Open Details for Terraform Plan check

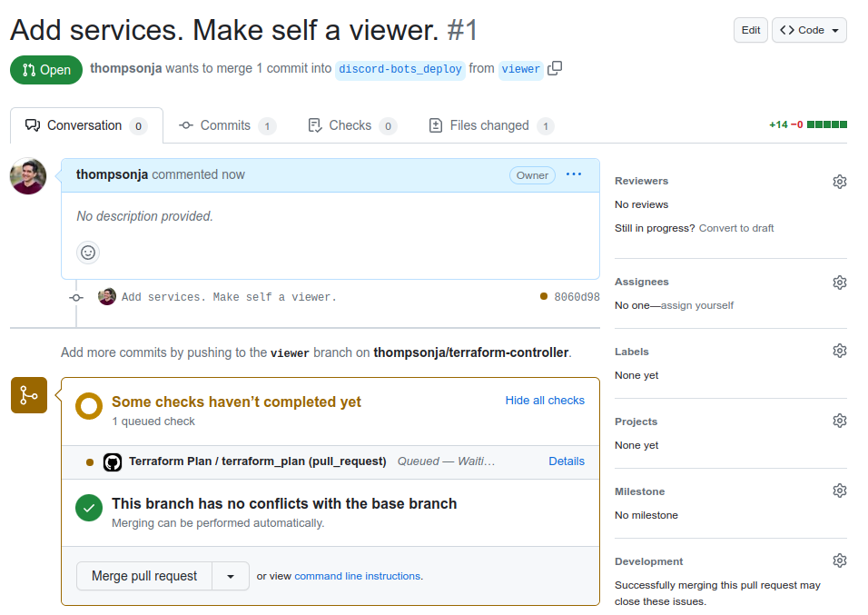pos(567,461)
